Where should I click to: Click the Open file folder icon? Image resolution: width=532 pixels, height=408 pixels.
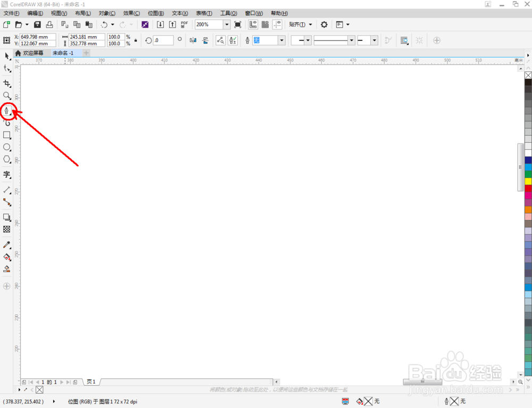pos(19,25)
